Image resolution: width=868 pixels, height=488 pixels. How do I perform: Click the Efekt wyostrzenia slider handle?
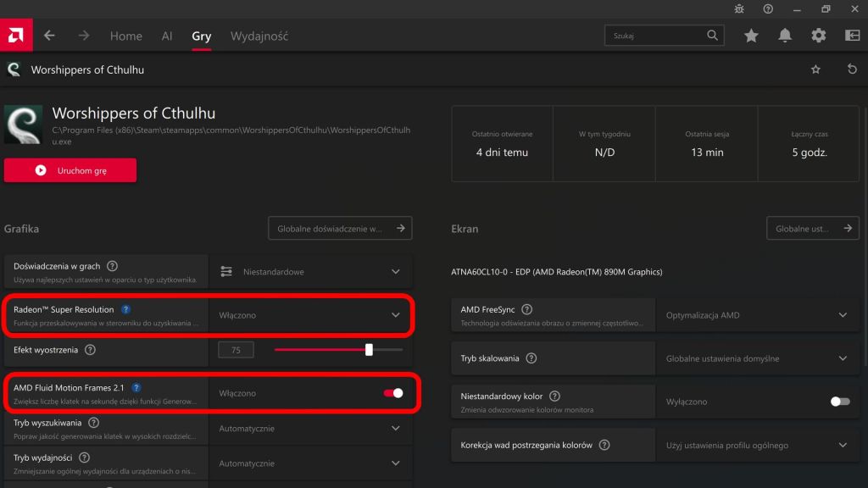(369, 350)
